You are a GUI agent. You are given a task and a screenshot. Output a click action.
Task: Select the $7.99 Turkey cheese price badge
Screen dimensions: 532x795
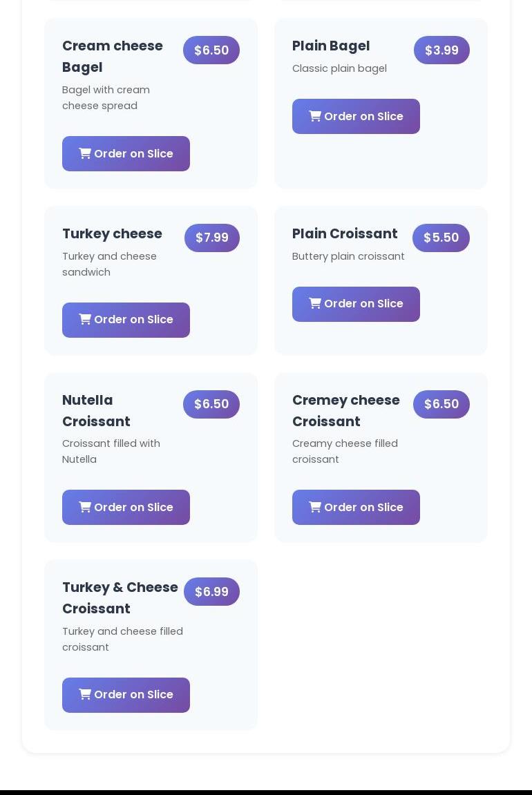212,238
